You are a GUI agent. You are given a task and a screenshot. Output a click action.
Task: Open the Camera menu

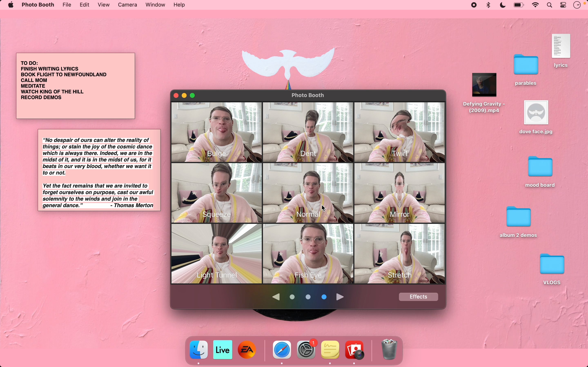(127, 5)
